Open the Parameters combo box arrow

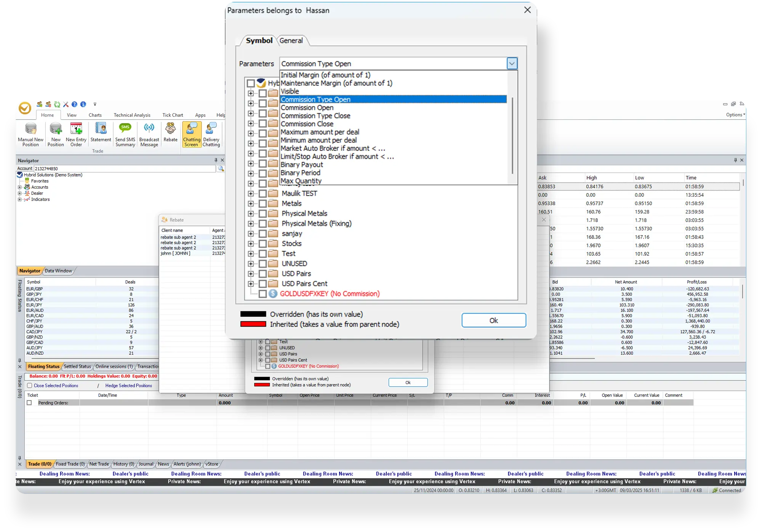pyautogui.click(x=512, y=64)
